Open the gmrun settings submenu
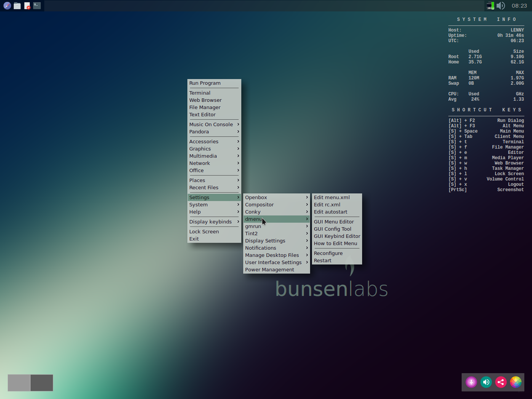 tap(277, 226)
